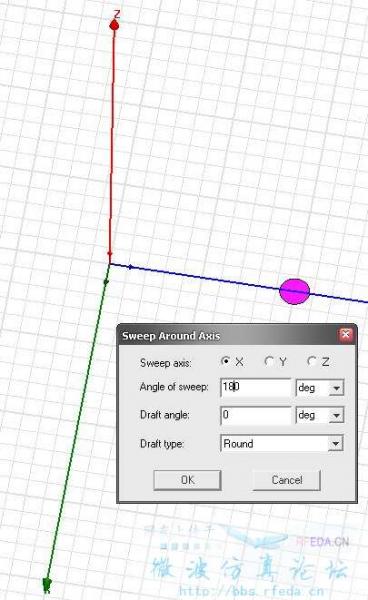Expand the Draft angle deg unit dropdown
This screenshot has height=600, width=368.
pyautogui.click(x=320, y=415)
